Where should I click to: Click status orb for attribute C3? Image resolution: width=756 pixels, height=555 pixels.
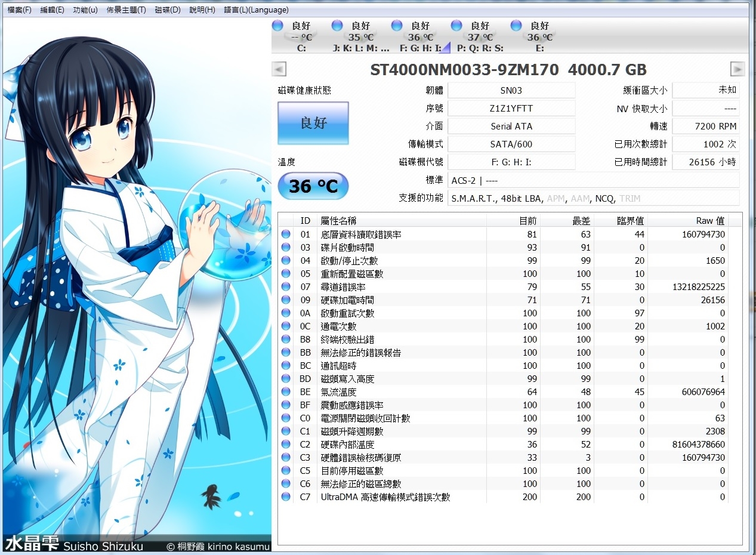(x=286, y=458)
